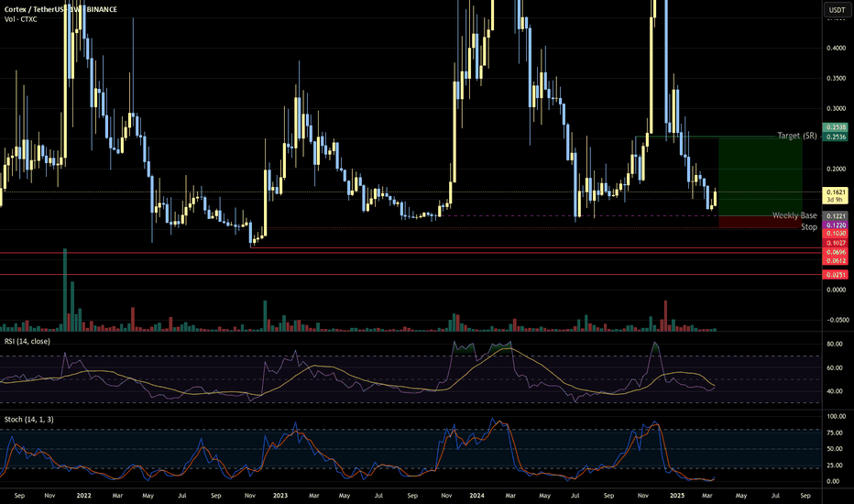This screenshot has width=854, height=504.
Task: Click the 0.0000 price axis value
Action: (836, 290)
